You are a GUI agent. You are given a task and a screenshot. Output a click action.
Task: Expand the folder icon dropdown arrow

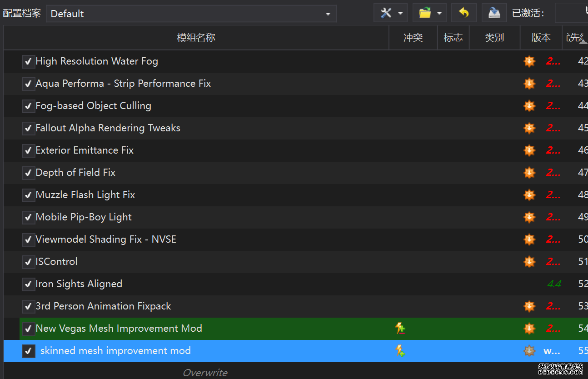point(439,14)
